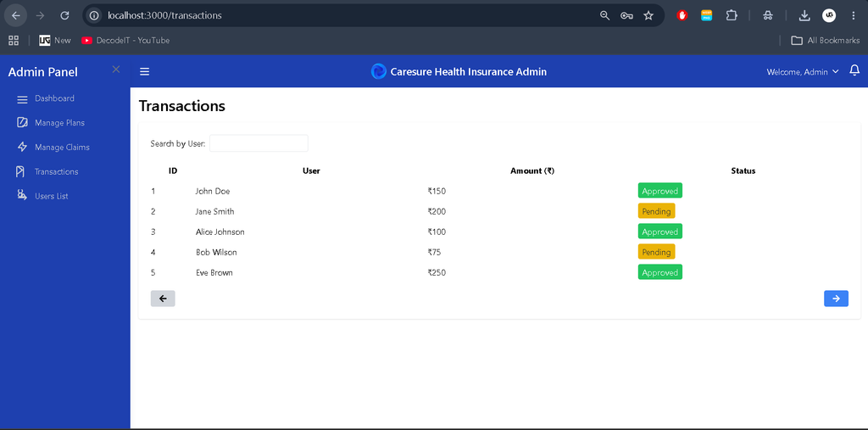Select the Jane Smith user cell
Viewport: 868px width, 430px height.
[x=214, y=212]
